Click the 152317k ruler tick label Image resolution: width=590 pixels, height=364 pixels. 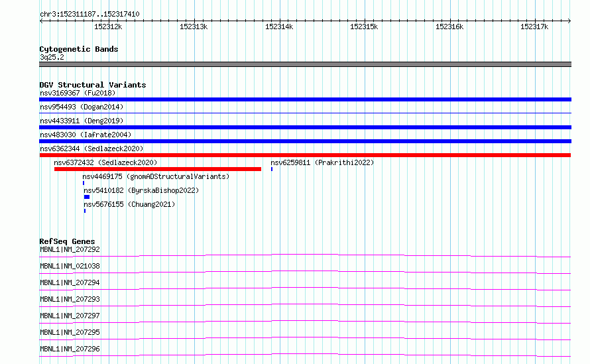click(x=534, y=27)
